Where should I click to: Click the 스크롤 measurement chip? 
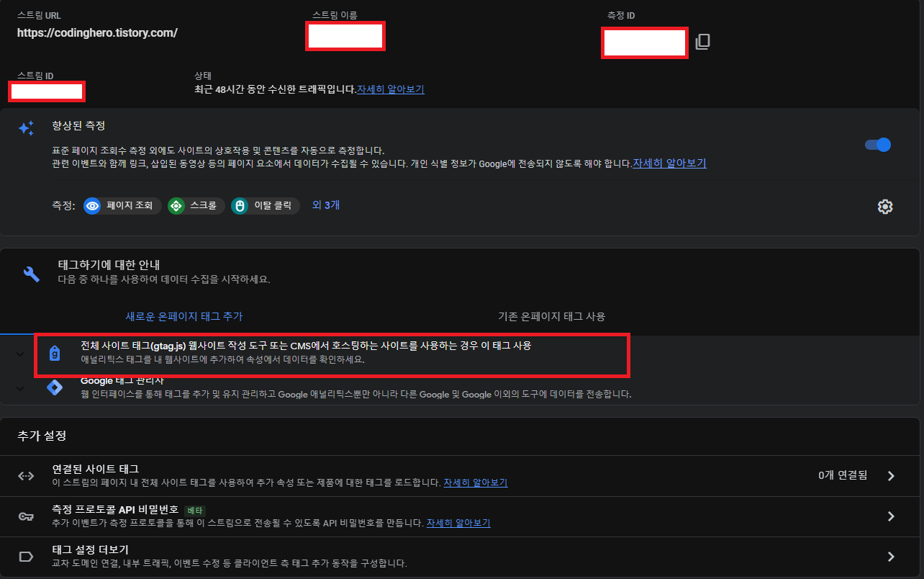click(196, 206)
